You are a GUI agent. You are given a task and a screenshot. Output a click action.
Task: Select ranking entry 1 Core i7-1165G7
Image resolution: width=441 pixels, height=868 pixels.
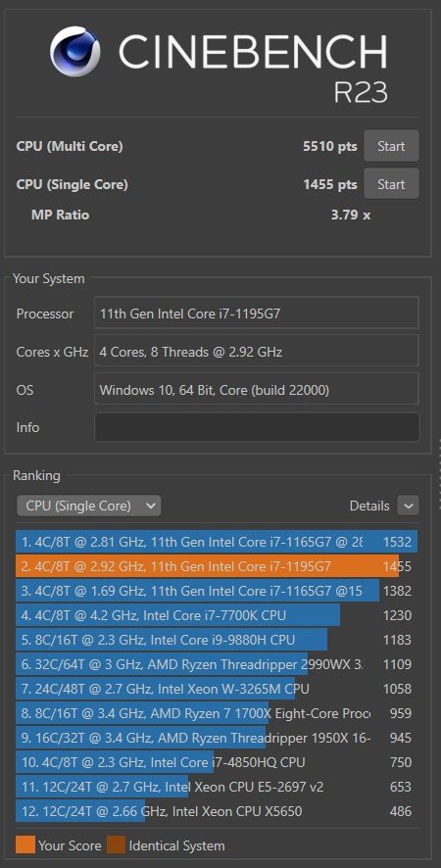click(217, 542)
